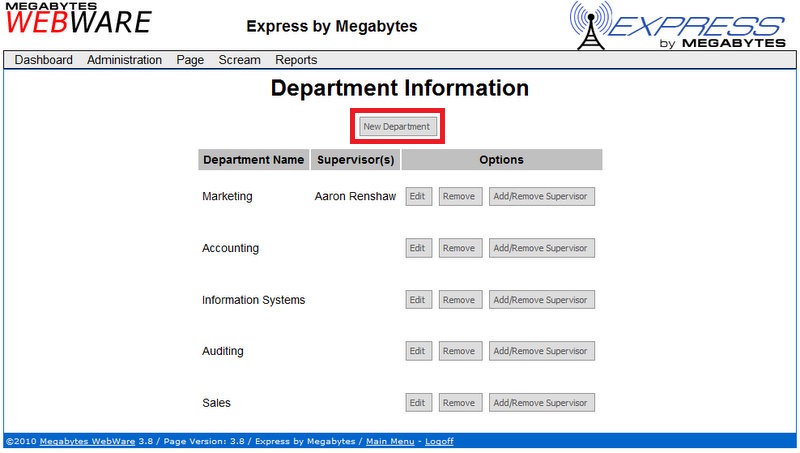The width and height of the screenshot is (800, 453).
Task: Open the Dashboard menu
Action: (x=44, y=60)
